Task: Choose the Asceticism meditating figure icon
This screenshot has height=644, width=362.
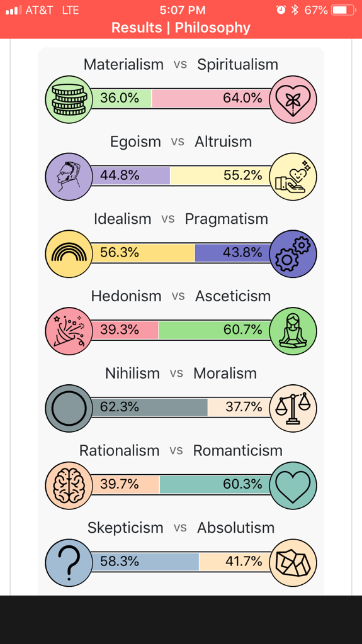Action: coord(293,331)
